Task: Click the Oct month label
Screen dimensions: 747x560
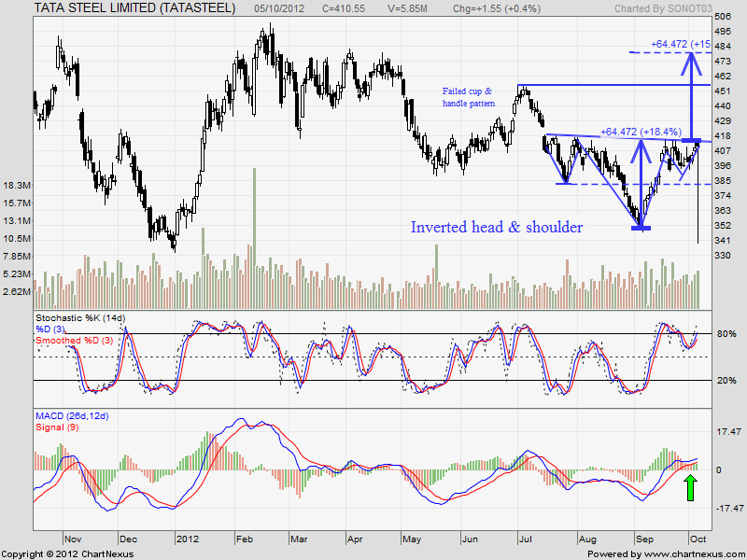Action: pos(698,539)
